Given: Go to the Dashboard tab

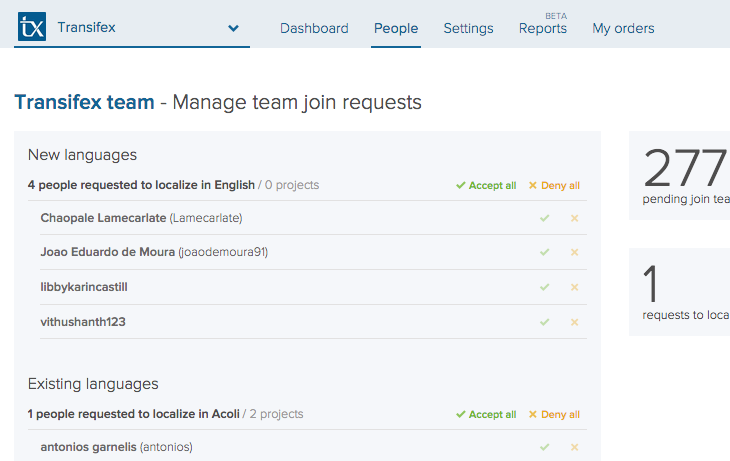Looking at the screenshot, I should 314,28.
